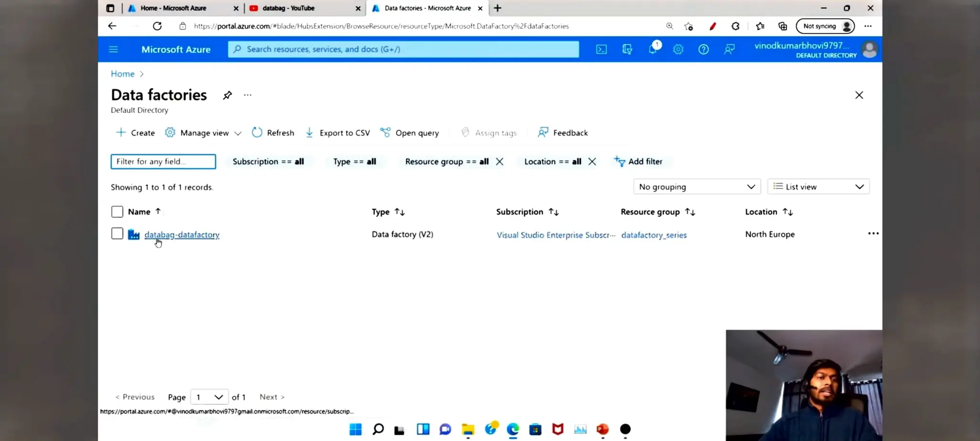
Task: Open the browser zoom icon in the address bar
Action: (669, 26)
